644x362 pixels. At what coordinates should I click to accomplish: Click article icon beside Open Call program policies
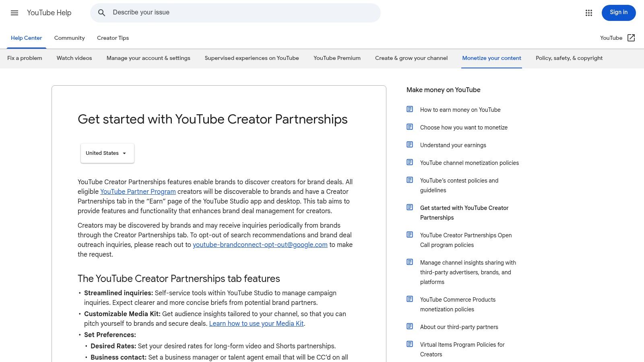(410, 234)
